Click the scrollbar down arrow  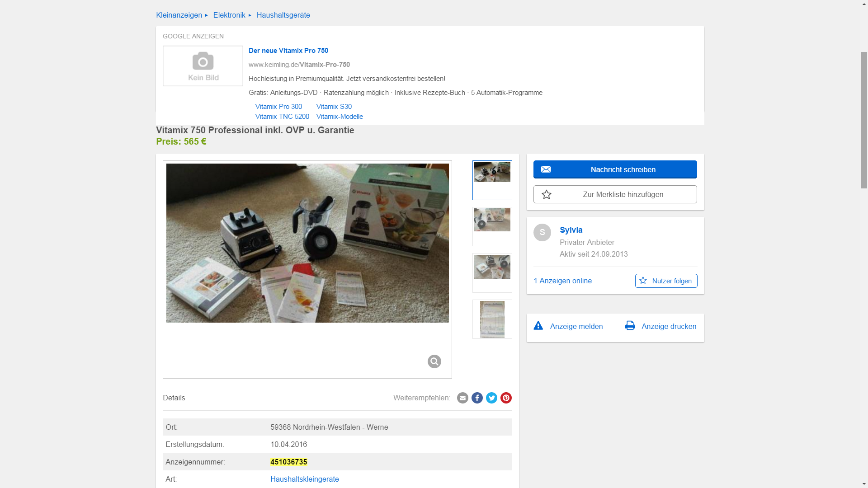(864, 484)
